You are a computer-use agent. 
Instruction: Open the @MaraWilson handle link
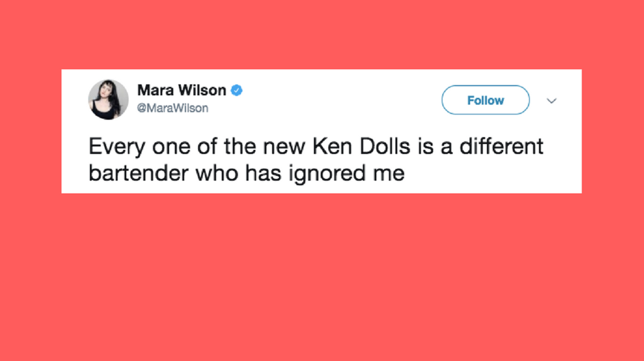point(172,108)
